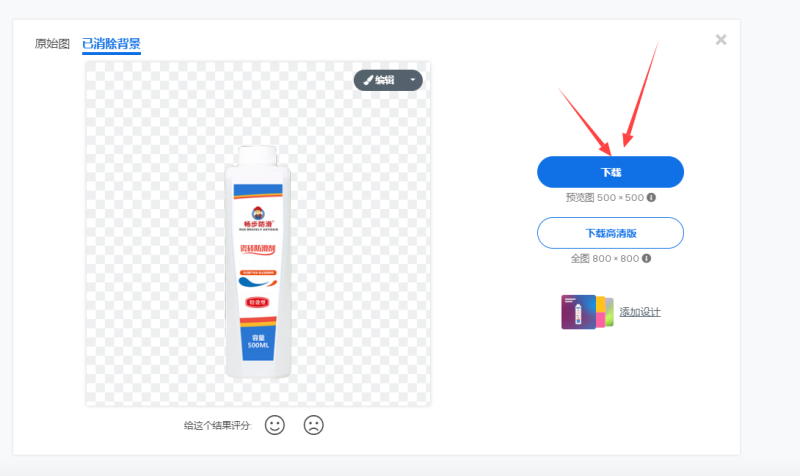
Task: Click the 预览图 500 × 500 text
Action: coord(605,197)
